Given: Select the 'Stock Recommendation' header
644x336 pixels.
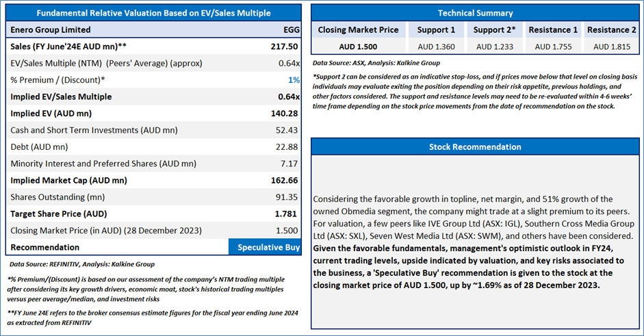Looking at the screenshot, I should point(475,147).
